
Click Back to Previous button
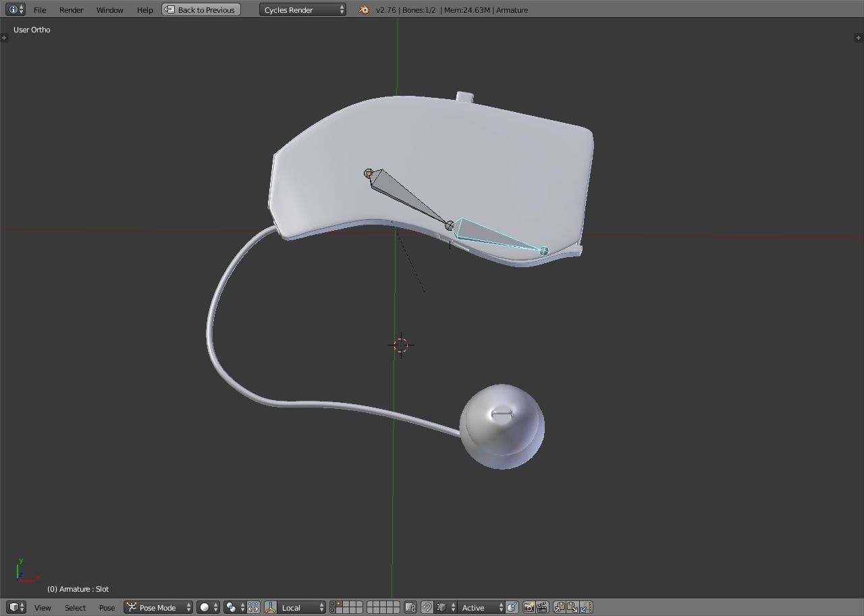201,10
